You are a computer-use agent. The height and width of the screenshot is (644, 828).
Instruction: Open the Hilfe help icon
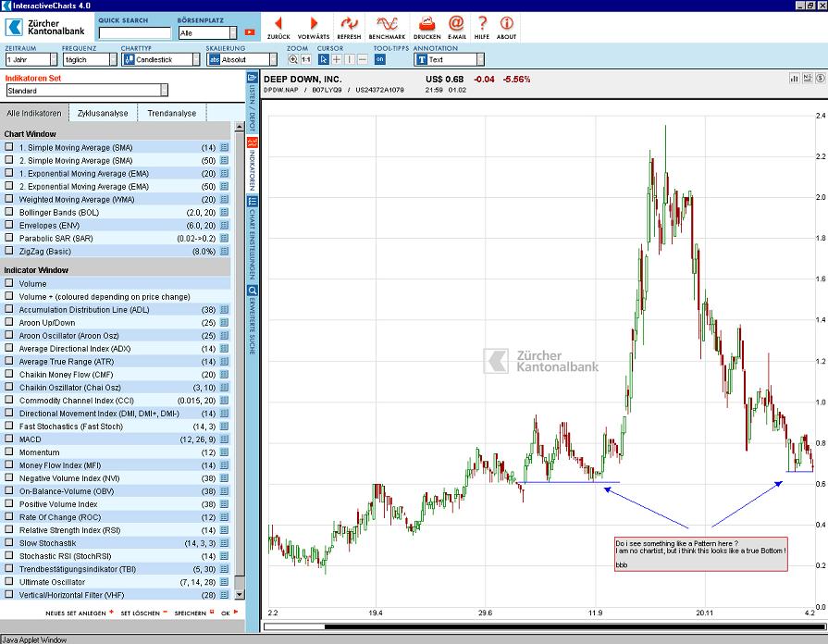(482, 23)
